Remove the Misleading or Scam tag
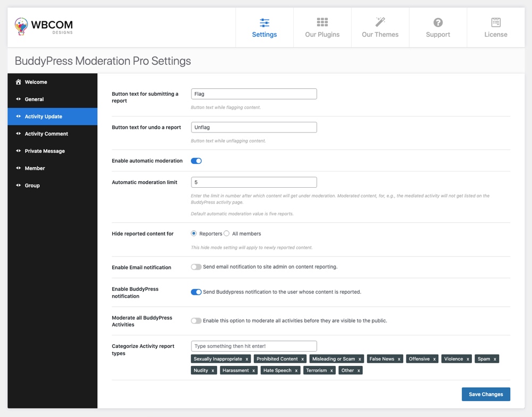This screenshot has height=417, width=532. [360, 359]
